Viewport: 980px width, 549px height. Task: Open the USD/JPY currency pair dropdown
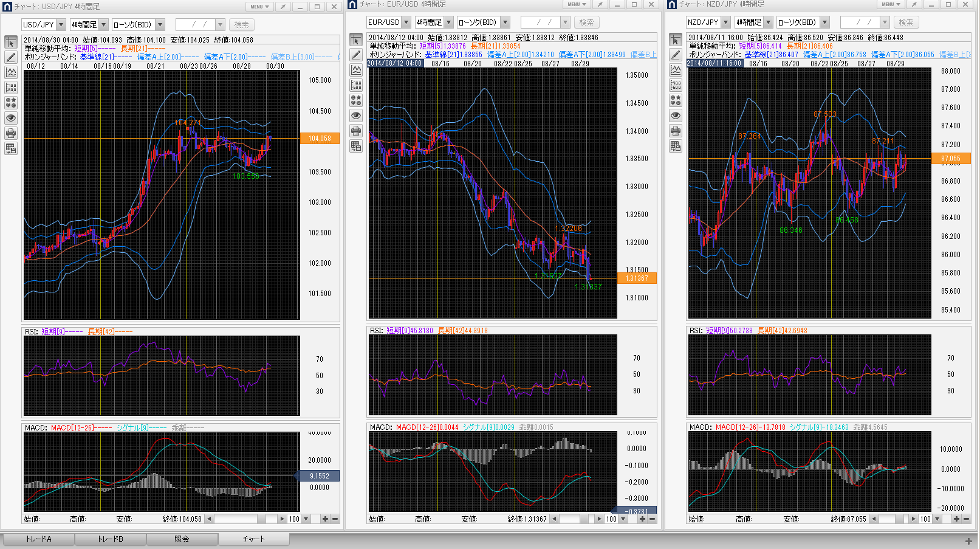click(x=61, y=25)
